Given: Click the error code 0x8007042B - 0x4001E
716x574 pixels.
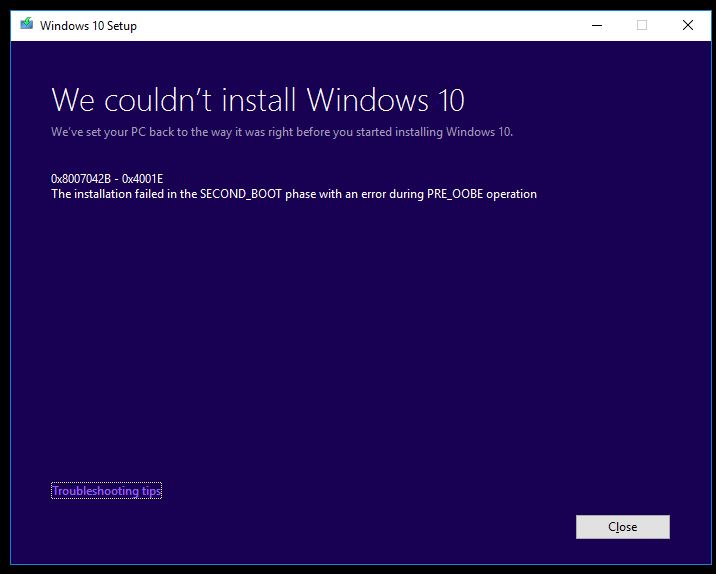Looking at the screenshot, I should point(107,179).
